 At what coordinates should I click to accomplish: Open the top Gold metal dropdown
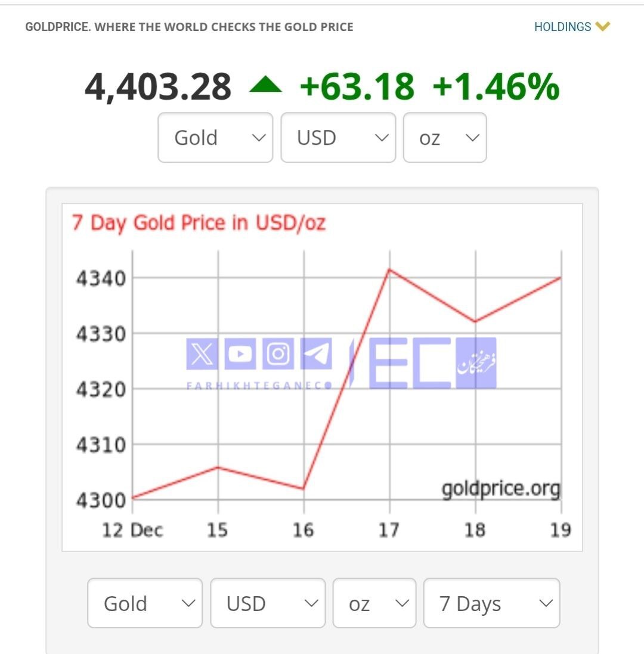tap(215, 138)
